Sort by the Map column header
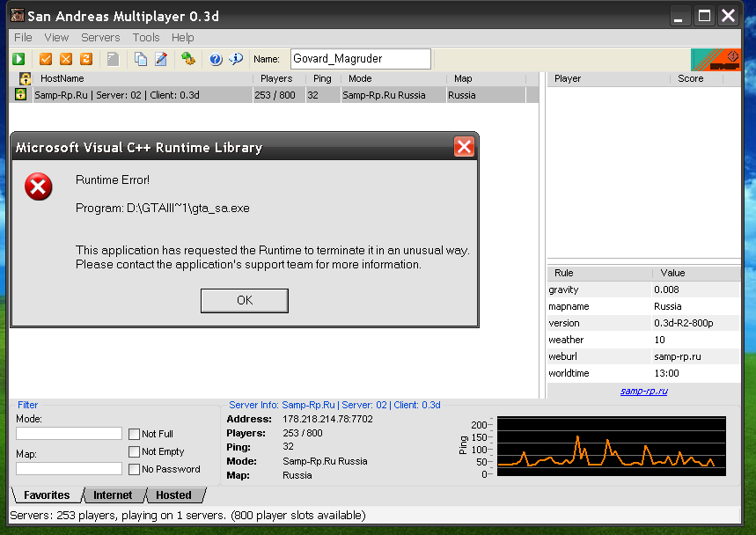756x535 pixels. 486,78
